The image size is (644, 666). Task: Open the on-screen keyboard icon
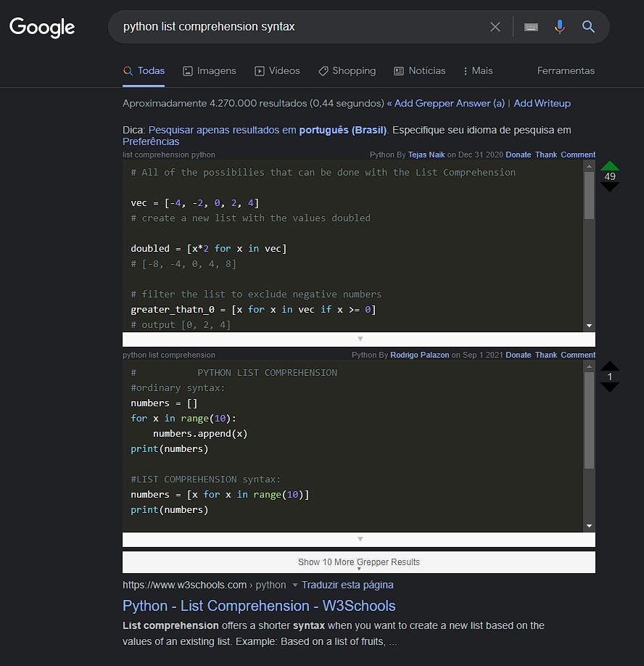(x=531, y=27)
